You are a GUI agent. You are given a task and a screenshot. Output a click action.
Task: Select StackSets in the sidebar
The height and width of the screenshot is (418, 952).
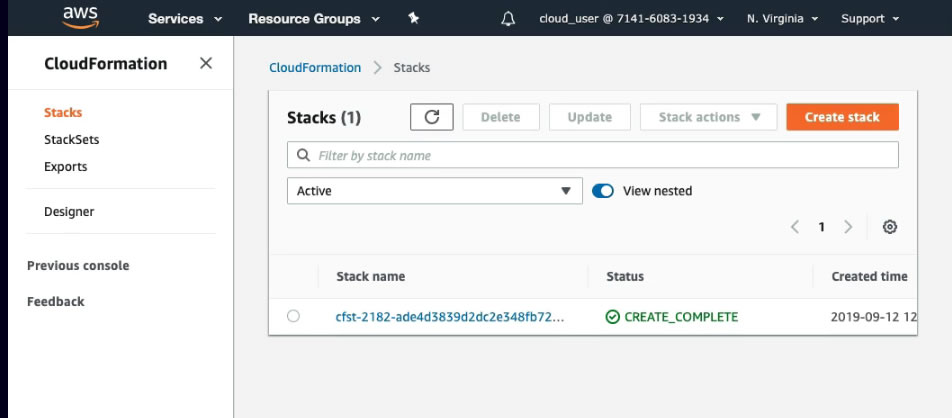(x=71, y=140)
